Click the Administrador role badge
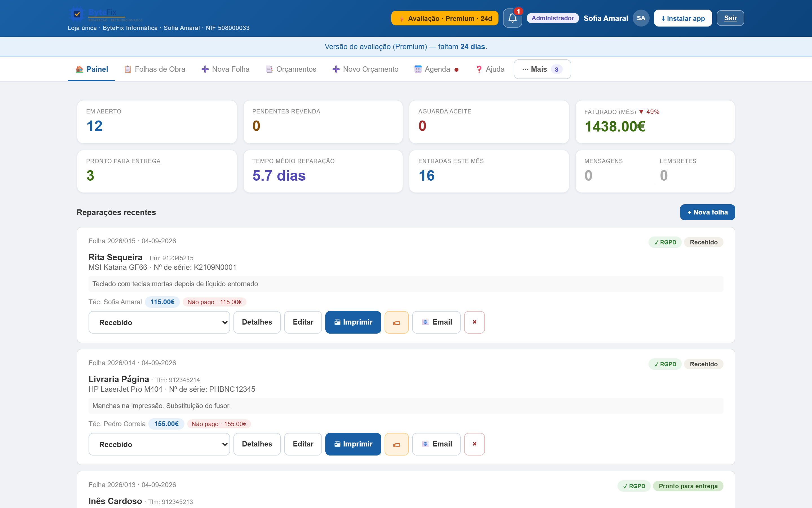 (x=553, y=18)
